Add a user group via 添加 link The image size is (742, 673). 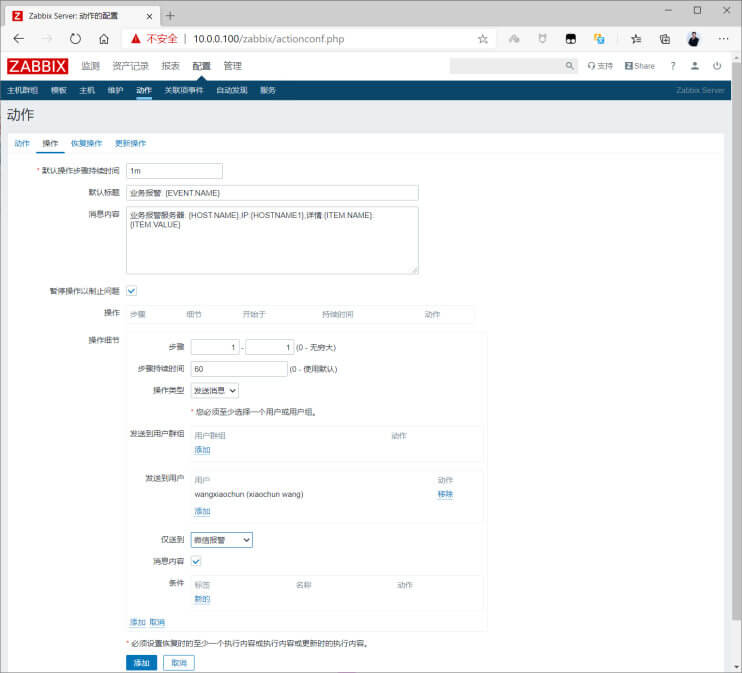pyautogui.click(x=202, y=450)
